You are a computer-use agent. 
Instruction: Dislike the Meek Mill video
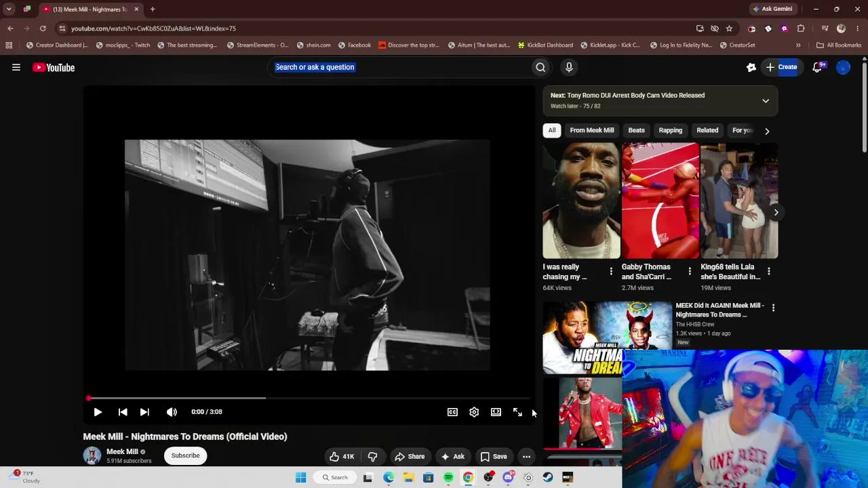372,457
